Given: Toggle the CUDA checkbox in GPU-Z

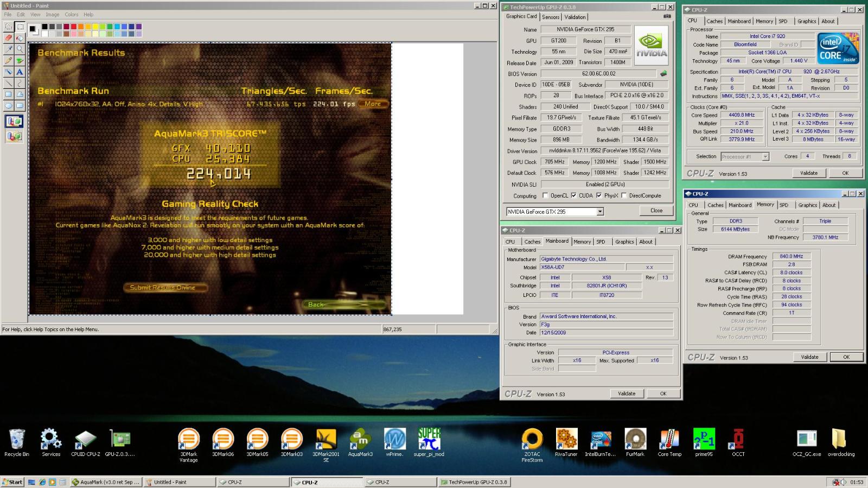Looking at the screenshot, I should (573, 196).
